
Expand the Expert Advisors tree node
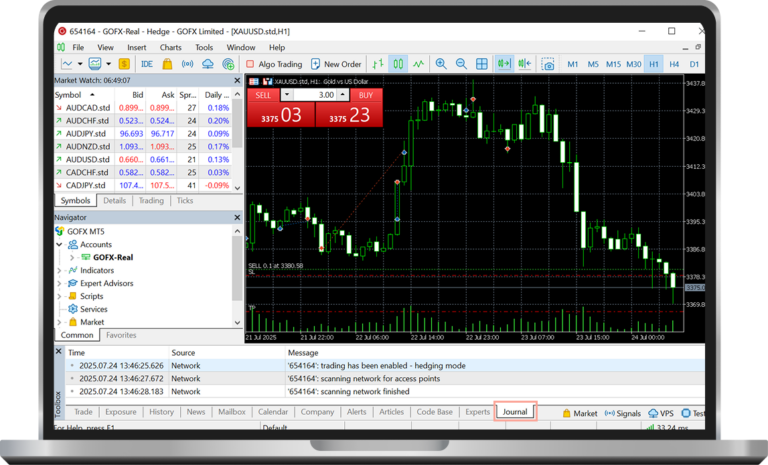[59, 283]
